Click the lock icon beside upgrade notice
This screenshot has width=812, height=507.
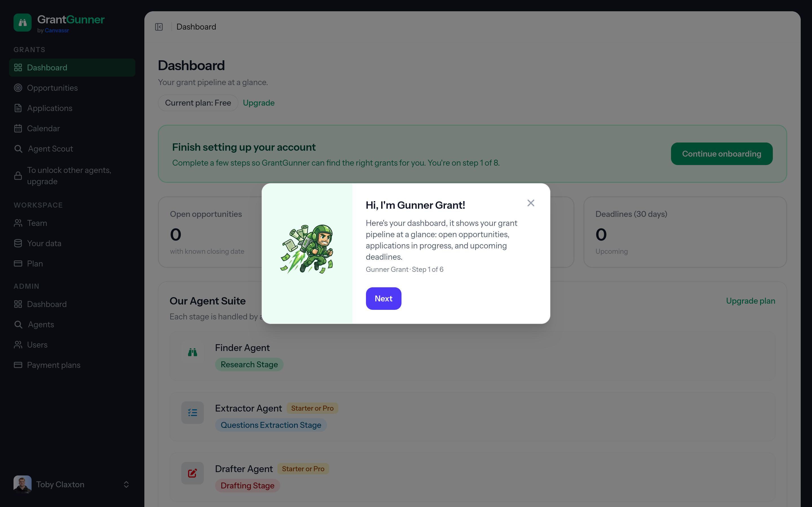[18, 176]
